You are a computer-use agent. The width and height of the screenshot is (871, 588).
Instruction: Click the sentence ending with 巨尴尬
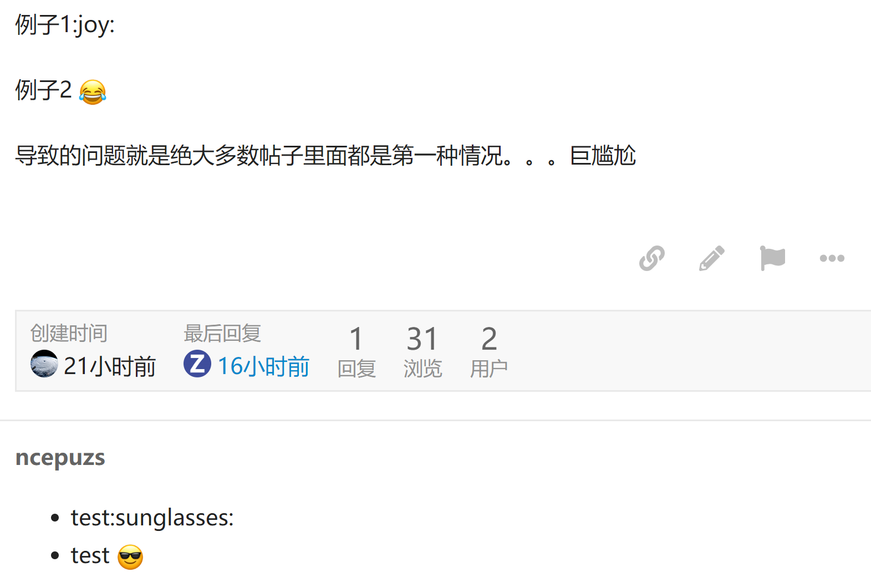[x=325, y=156]
